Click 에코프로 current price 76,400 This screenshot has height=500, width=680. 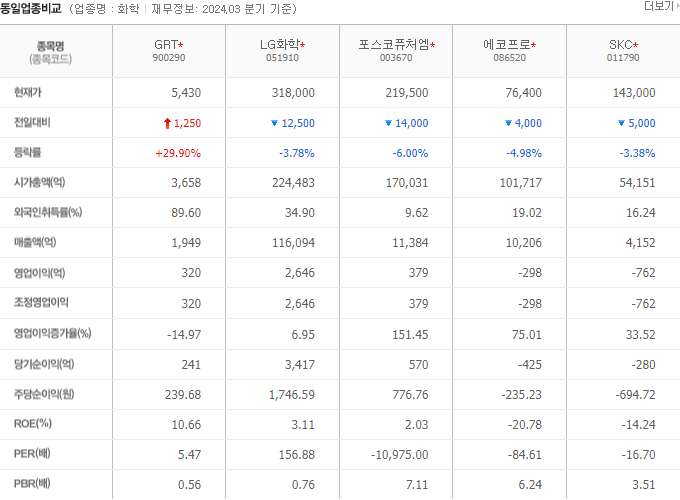pyautogui.click(x=523, y=93)
